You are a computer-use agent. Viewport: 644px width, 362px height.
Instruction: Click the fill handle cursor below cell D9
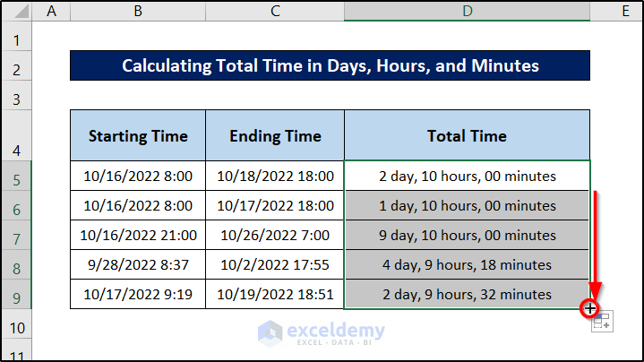[589, 308]
